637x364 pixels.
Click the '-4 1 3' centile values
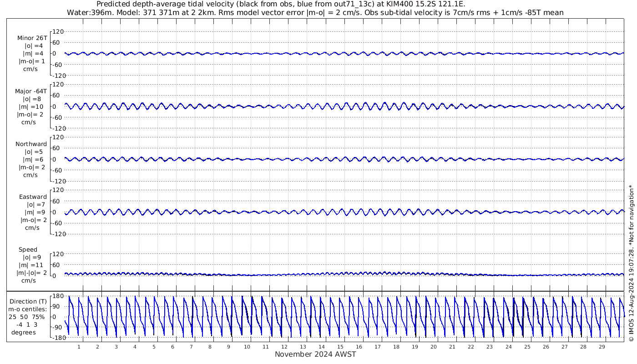pos(27,325)
